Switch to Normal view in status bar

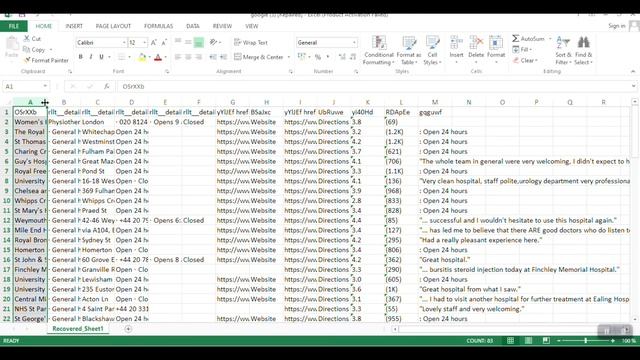point(510,340)
